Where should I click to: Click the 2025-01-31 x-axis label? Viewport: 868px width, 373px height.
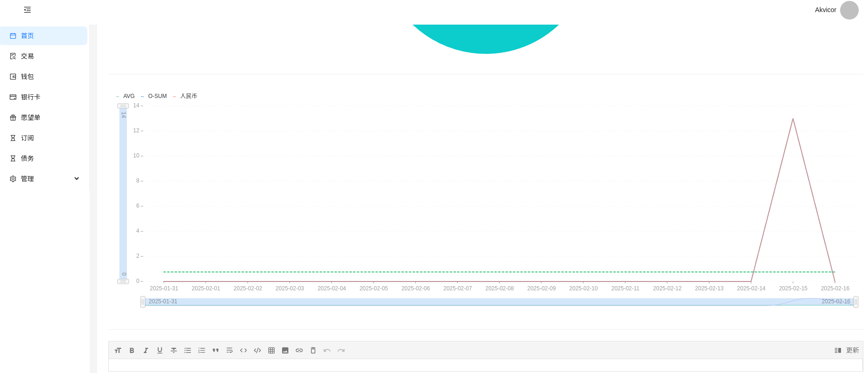coord(164,288)
